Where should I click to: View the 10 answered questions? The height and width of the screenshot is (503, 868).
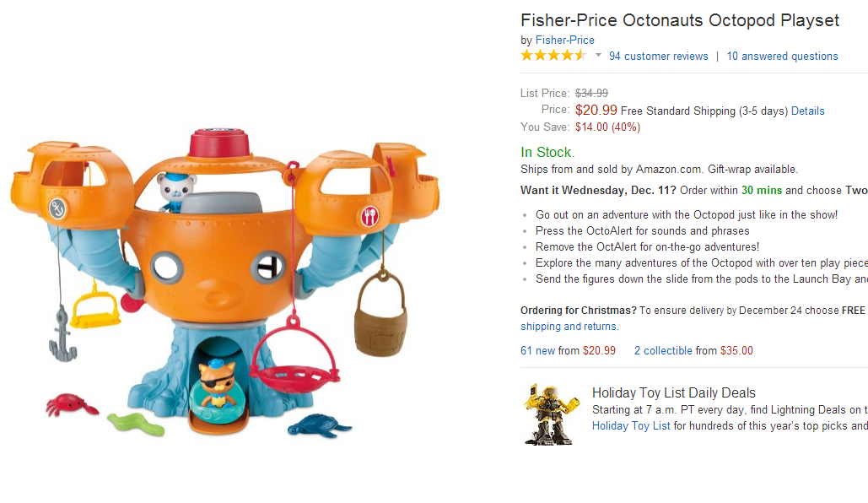(x=782, y=57)
